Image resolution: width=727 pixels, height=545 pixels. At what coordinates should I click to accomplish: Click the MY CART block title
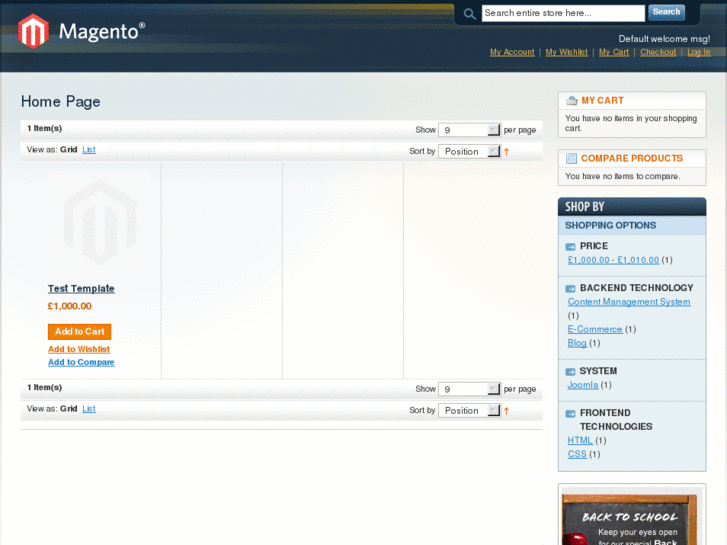pyautogui.click(x=602, y=101)
